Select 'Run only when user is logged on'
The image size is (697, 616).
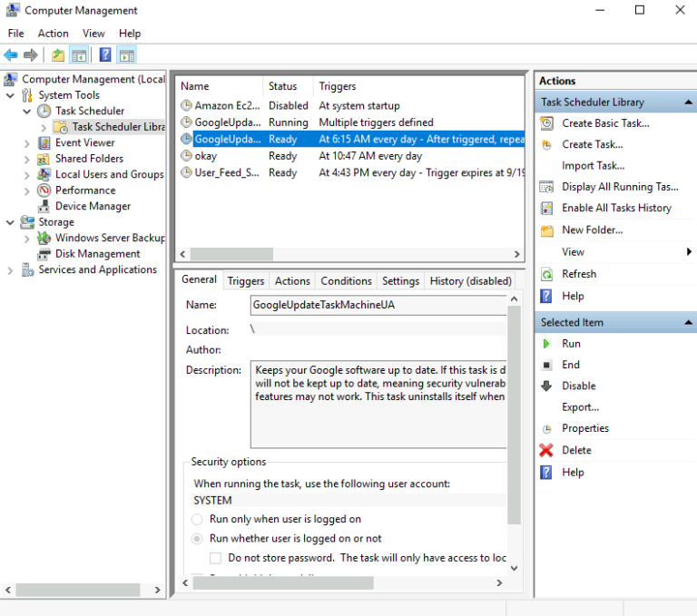pos(197,519)
